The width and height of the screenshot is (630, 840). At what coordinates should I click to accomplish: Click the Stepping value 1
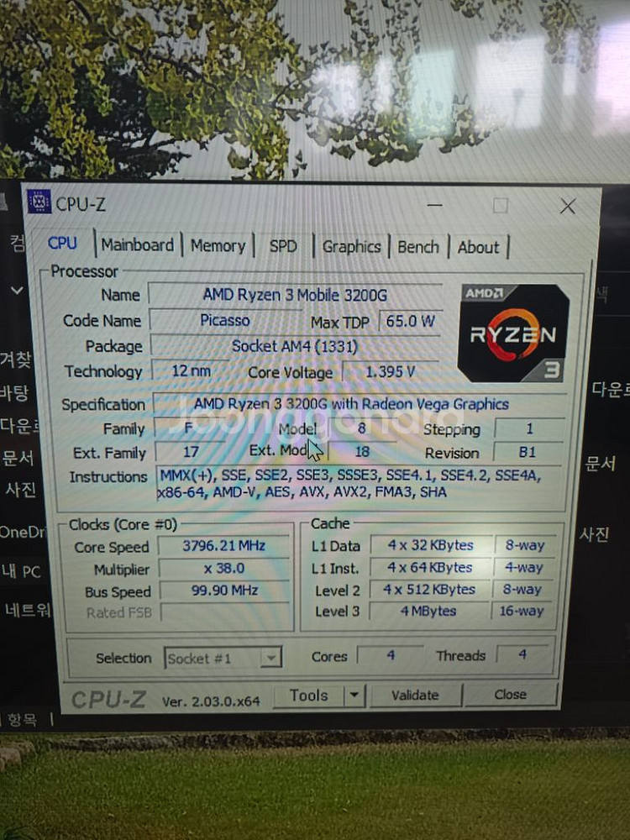coord(529,428)
